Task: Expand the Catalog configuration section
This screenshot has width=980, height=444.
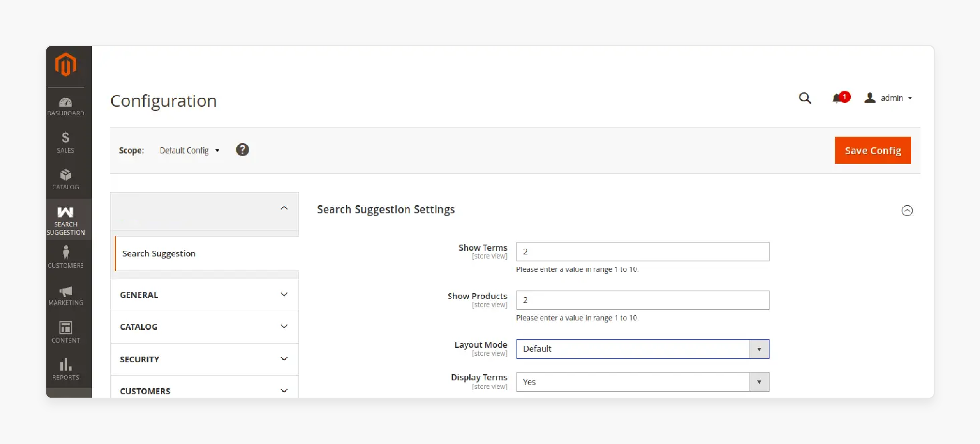Action: (x=204, y=326)
